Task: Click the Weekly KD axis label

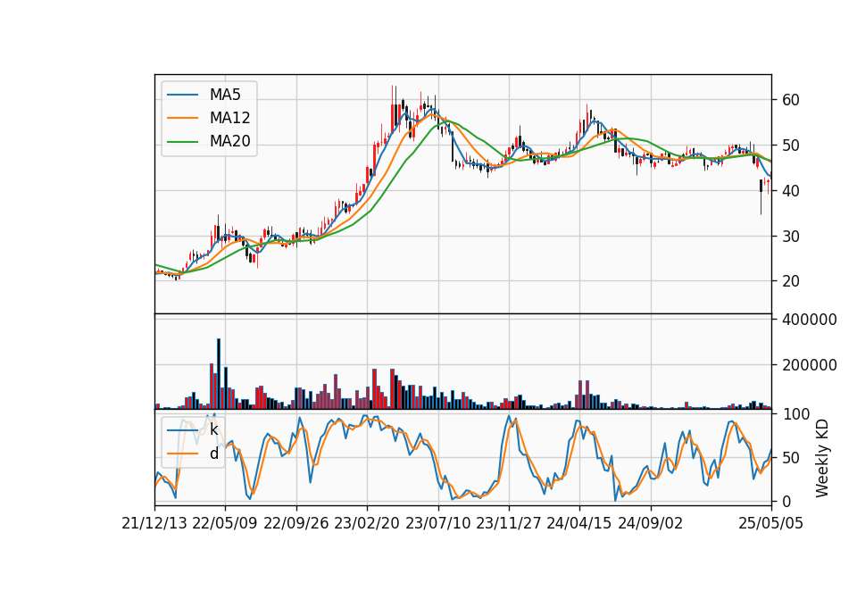Action: [x=822, y=458]
